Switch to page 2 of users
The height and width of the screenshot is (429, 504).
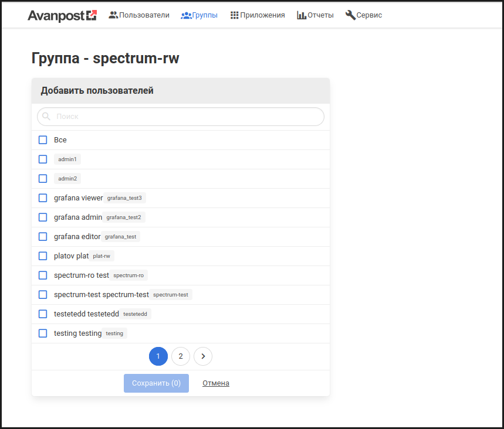181,356
